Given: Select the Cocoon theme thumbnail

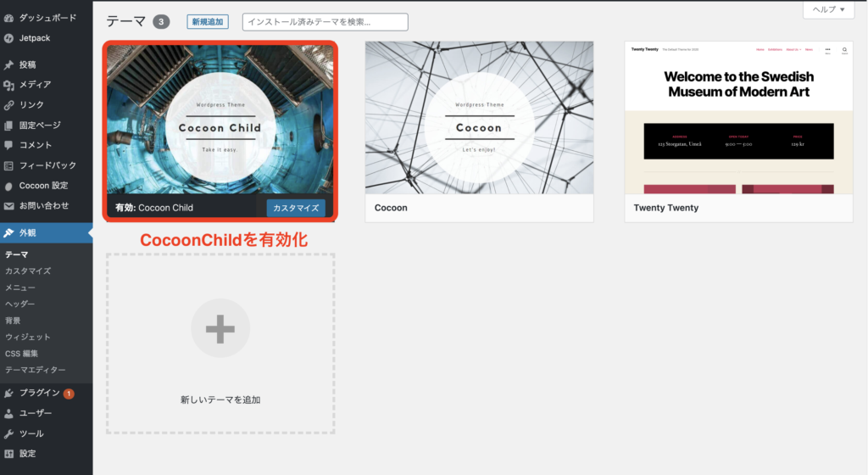Looking at the screenshot, I should (x=480, y=118).
